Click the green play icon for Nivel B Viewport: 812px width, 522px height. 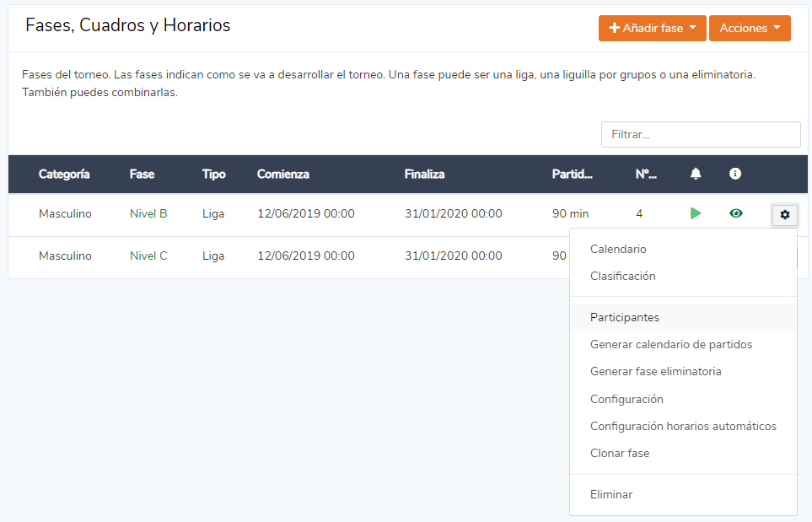696,213
